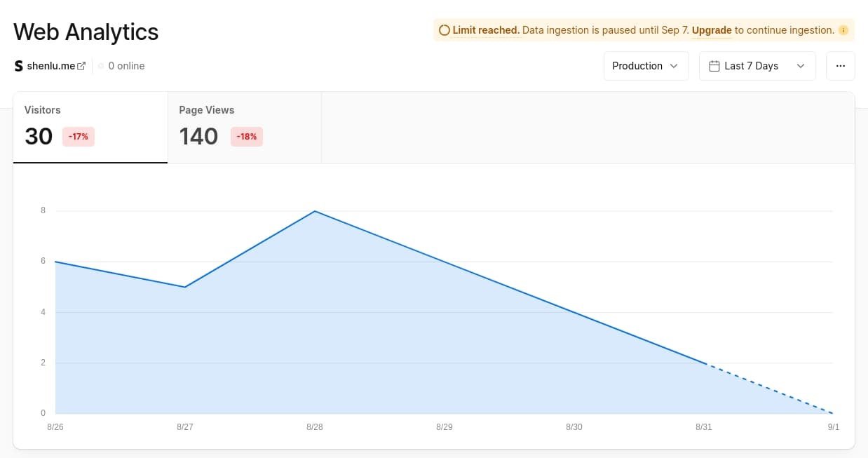Viewport: 868px width, 458px height.
Task: Click the -18% page views change badge
Action: click(247, 137)
